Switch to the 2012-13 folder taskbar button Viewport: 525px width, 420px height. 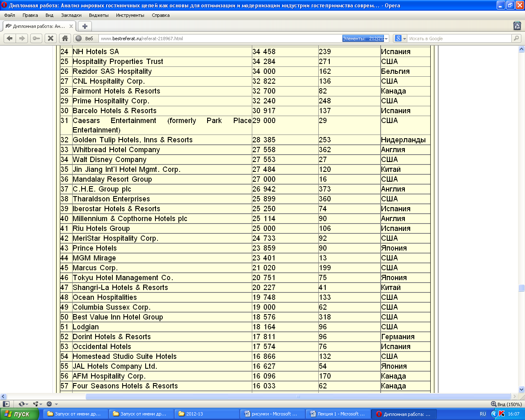coord(206,414)
